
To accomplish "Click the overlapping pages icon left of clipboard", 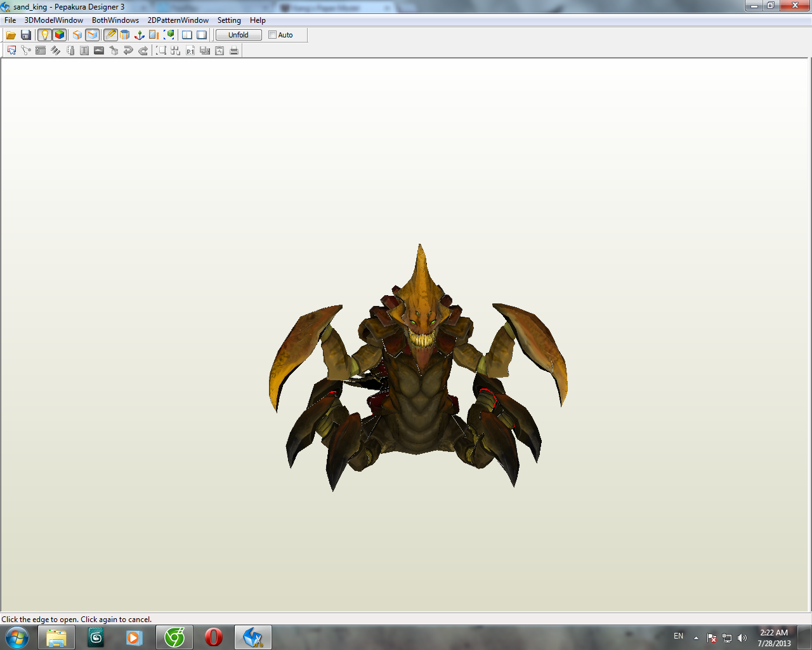I will (205, 51).
